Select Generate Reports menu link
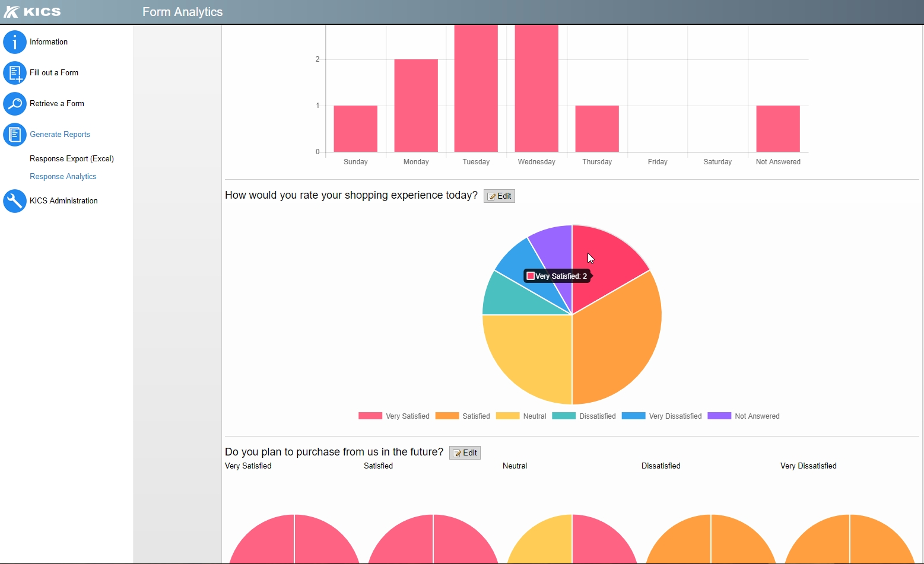The height and width of the screenshot is (564, 924). 60,135
